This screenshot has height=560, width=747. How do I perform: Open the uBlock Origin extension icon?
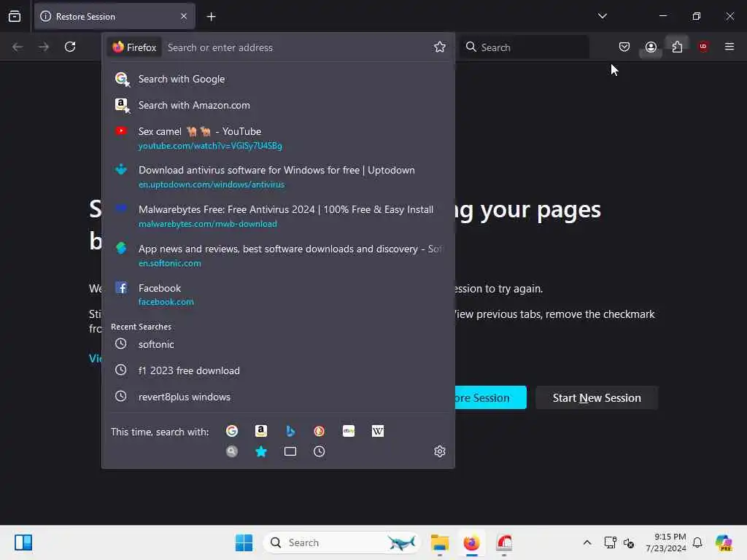(x=703, y=47)
